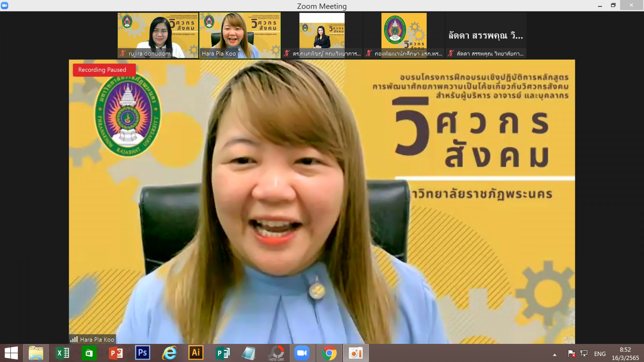Launch Internet Explorer from the taskbar
The height and width of the screenshot is (362, 644).
point(169,353)
